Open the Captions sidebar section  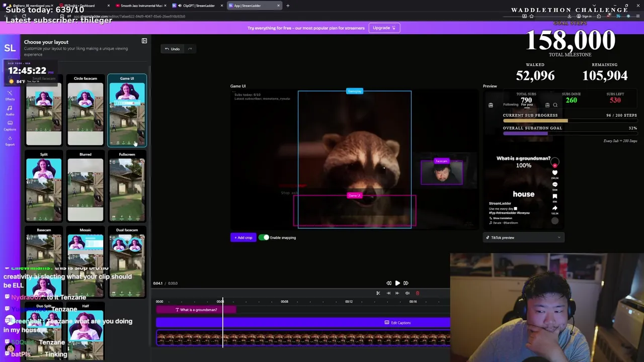point(10,125)
